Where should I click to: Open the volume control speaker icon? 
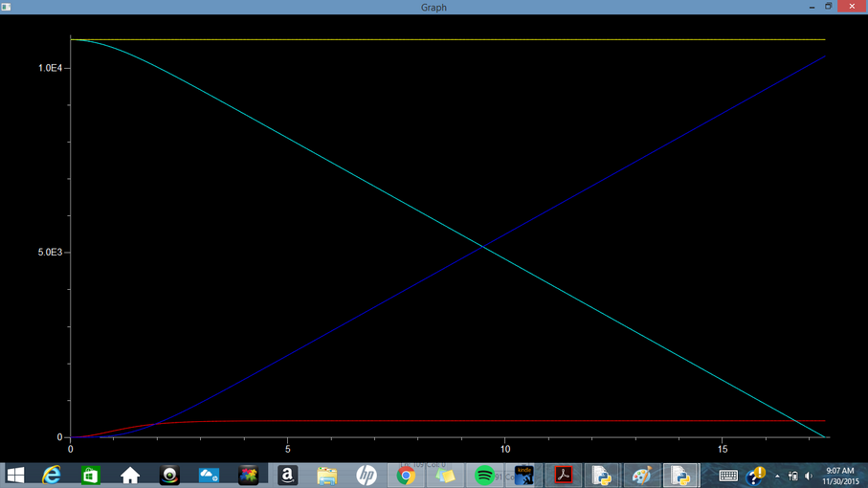point(809,476)
